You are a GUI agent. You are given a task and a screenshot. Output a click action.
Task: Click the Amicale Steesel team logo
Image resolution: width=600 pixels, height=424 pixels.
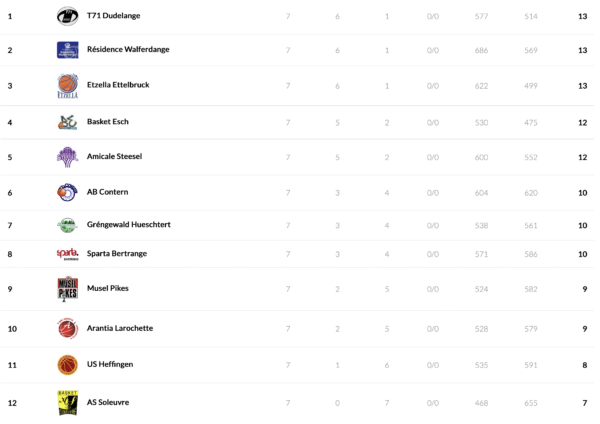pyautogui.click(x=67, y=157)
